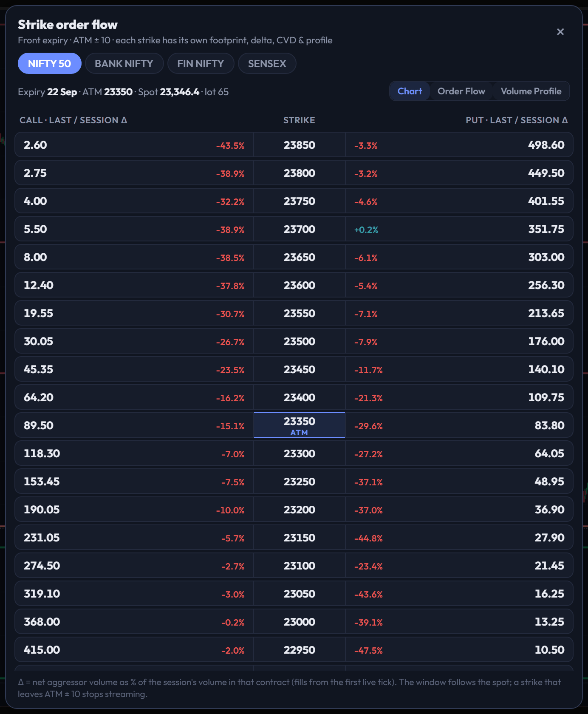Viewport: 588px width, 714px height.
Task: Open the 23250 strike row
Action: point(294,482)
